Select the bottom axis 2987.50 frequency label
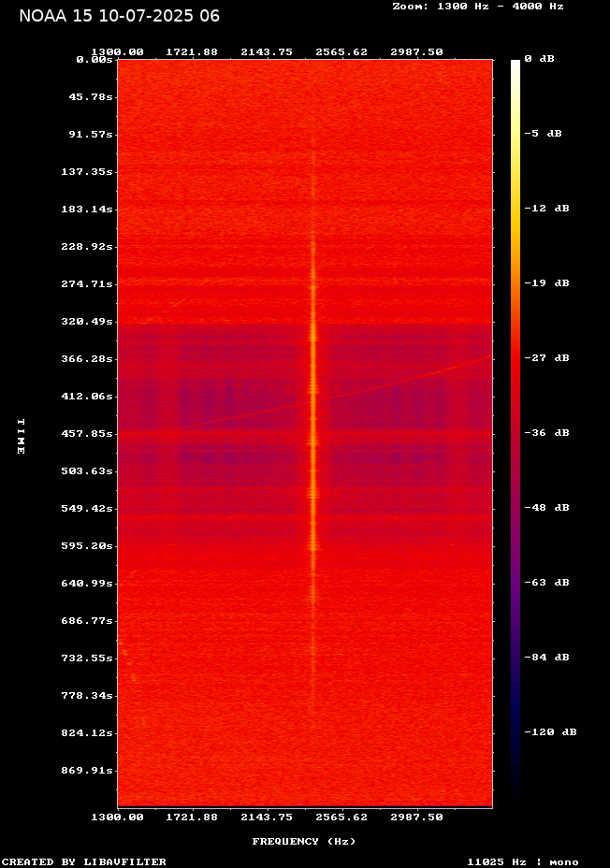The image size is (610, 868). click(x=416, y=817)
